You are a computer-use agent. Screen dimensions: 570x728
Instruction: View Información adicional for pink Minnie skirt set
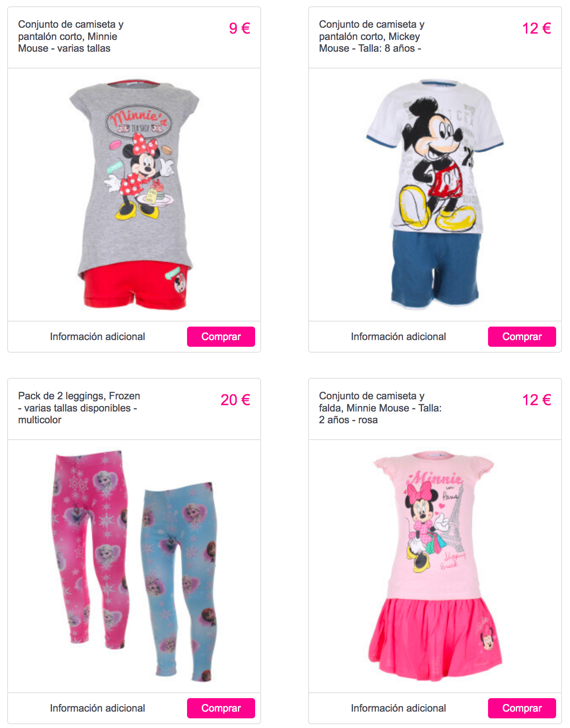pos(398,708)
